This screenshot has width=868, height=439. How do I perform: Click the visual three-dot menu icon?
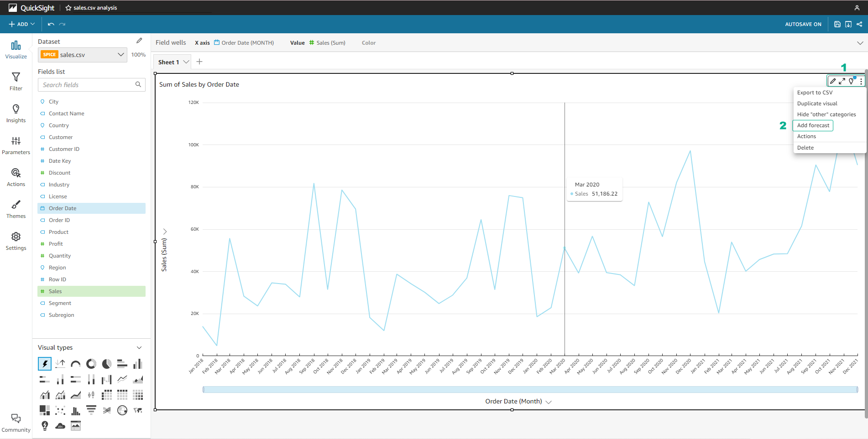click(861, 81)
